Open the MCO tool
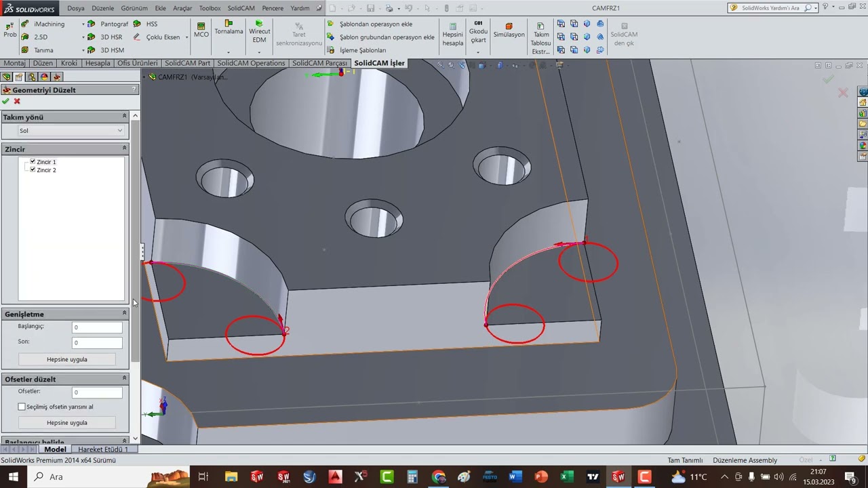Image resolution: width=868 pixels, height=488 pixels. coord(201,30)
